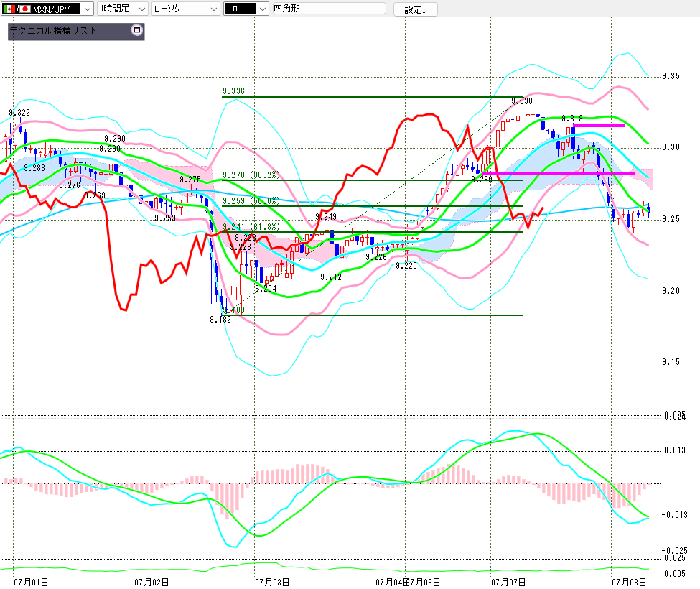Image resolution: width=700 pixels, height=589 pixels.
Task: Click the 9.241 (61.8%) Fibonacci label
Action: coord(251,227)
